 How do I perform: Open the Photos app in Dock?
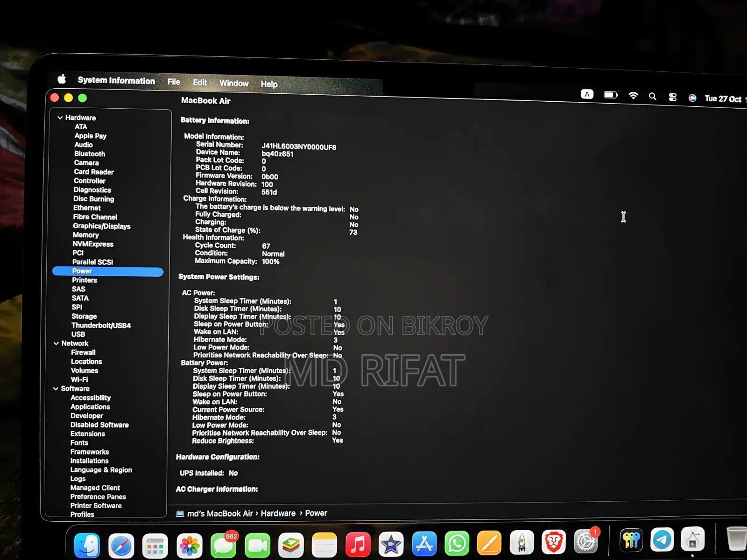click(x=189, y=546)
